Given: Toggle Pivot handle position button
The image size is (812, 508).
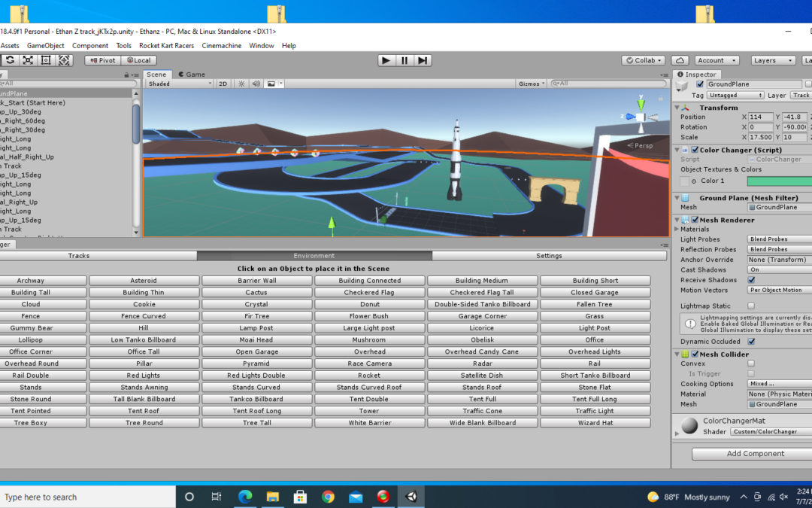Looking at the screenshot, I should pos(102,60).
